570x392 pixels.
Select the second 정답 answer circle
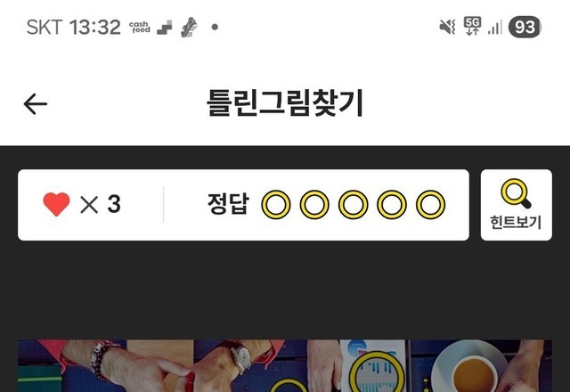(x=314, y=205)
